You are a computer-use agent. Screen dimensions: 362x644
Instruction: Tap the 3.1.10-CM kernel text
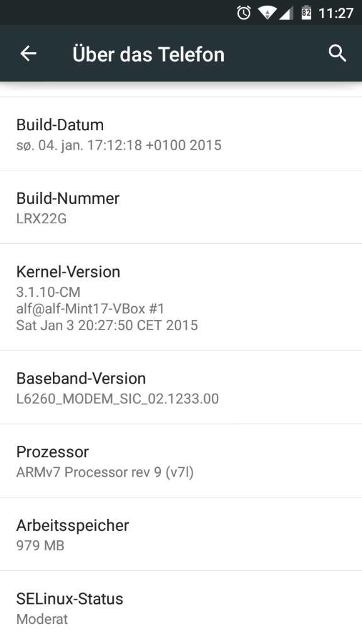point(48,292)
